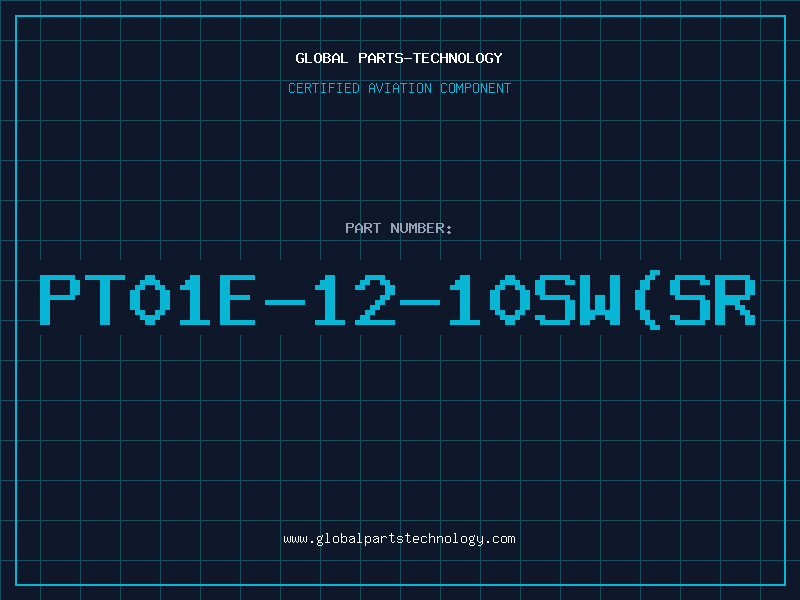
Task: Click the part number PT01E-12-10SW(SR
Action: 397,300
